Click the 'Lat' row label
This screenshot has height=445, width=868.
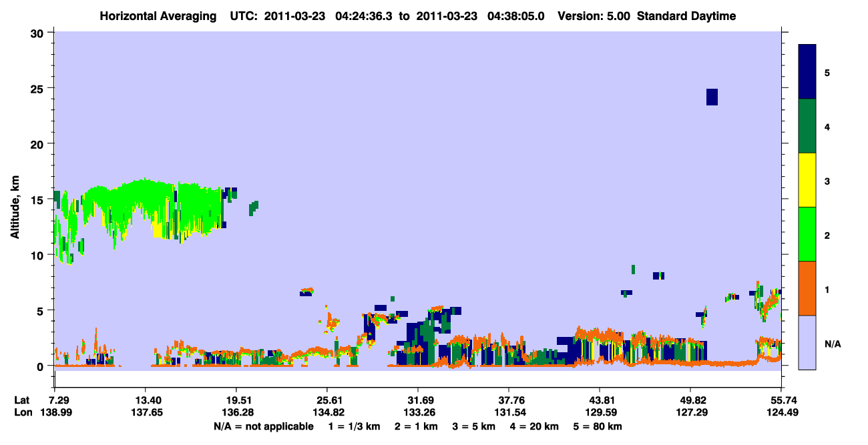coord(21,400)
